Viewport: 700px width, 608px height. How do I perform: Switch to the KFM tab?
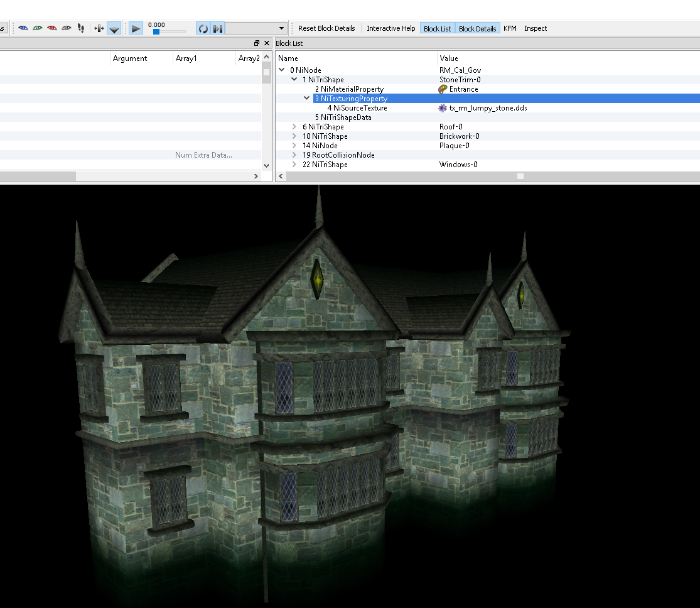(x=510, y=28)
